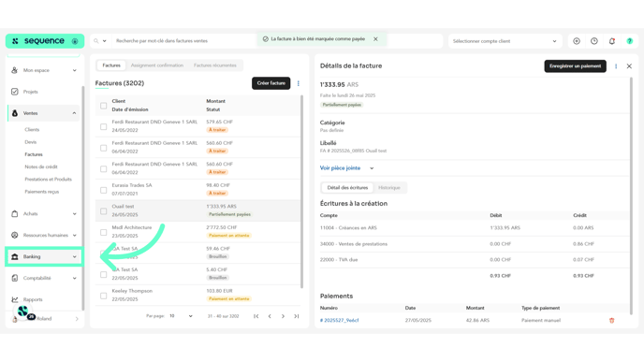Check the Ouail test invoice
The image size is (644, 362).
coord(104,211)
